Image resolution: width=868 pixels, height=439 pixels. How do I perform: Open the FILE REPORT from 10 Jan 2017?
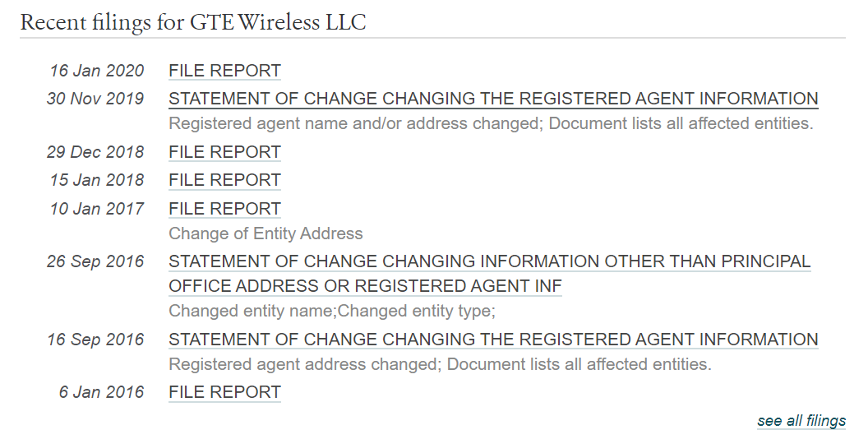[224, 209]
